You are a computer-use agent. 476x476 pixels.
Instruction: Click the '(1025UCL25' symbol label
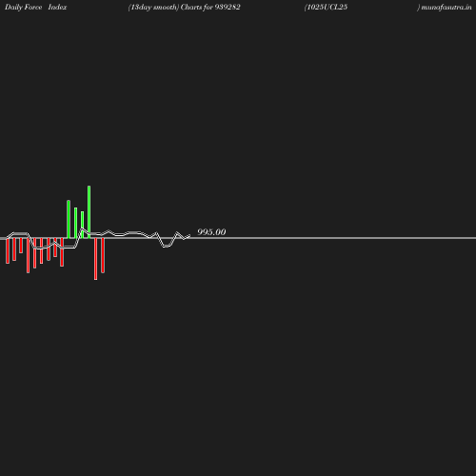pos(326,7)
